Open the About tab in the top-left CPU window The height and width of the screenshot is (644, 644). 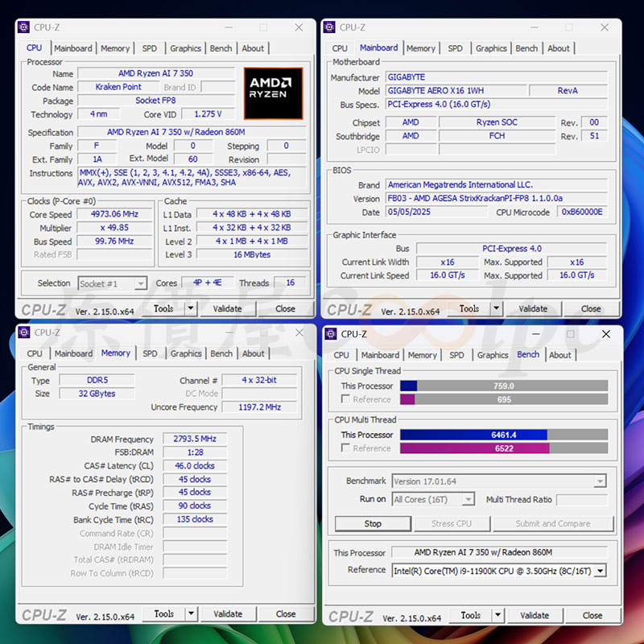coord(253,48)
